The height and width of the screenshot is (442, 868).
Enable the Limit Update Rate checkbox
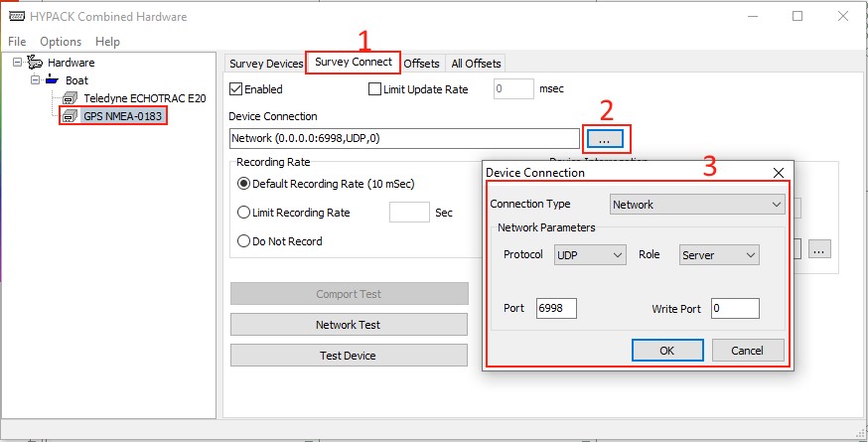click(374, 89)
